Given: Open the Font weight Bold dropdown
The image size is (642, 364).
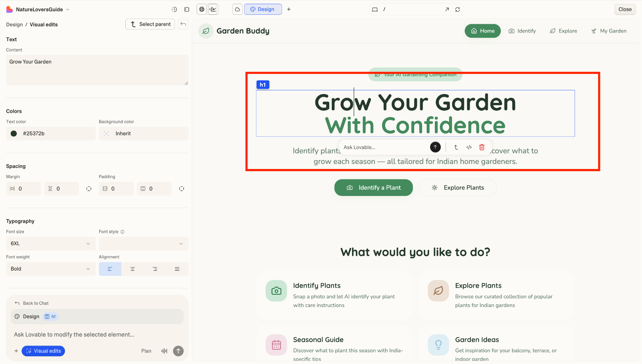Looking at the screenshot, I should pyautogui.click(x=50, y=269).
